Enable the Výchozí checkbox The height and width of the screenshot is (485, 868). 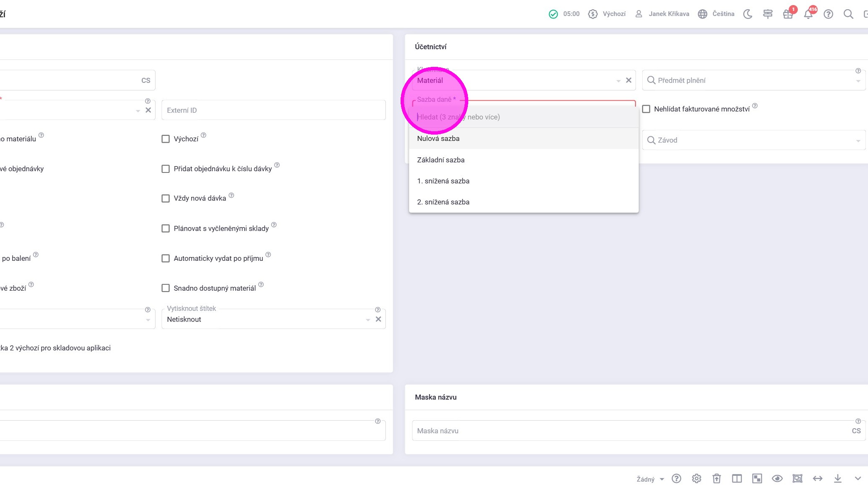tap(166, 139)
